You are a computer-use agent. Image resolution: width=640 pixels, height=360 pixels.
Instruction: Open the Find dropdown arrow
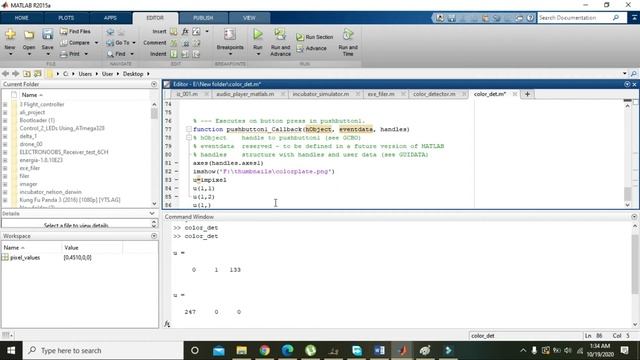pyautogui.click(x=132, y=54)
